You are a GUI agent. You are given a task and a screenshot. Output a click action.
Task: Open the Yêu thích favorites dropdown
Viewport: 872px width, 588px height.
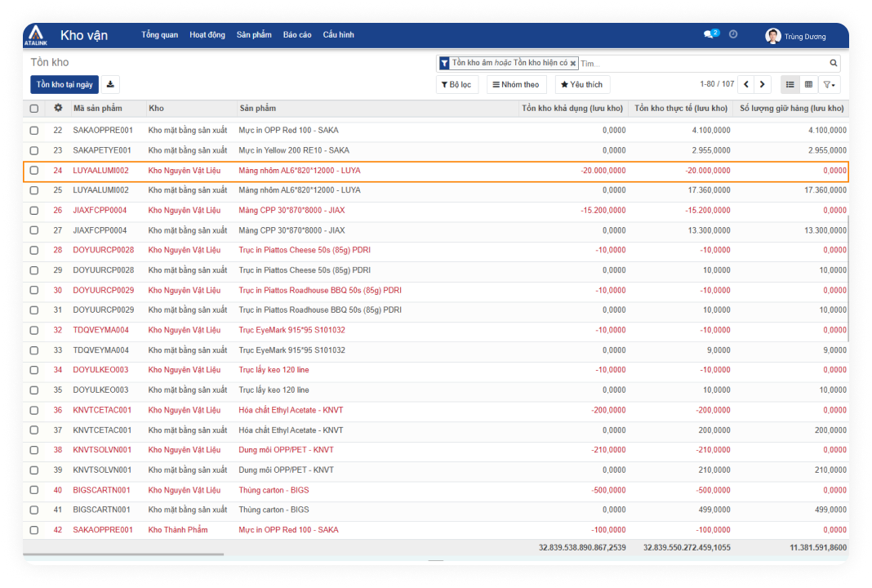582,84
